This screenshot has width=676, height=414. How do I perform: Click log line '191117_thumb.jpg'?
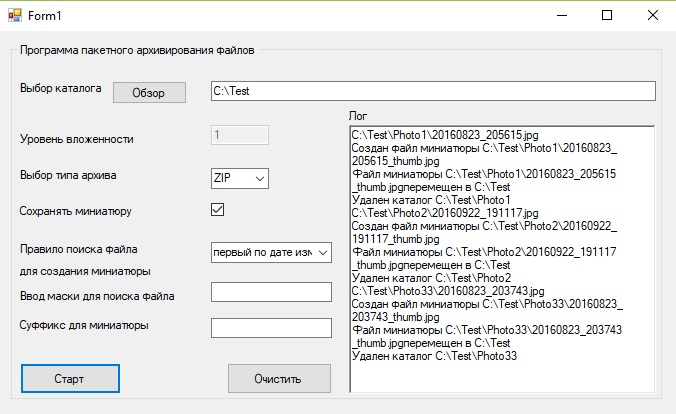point(395,239)
